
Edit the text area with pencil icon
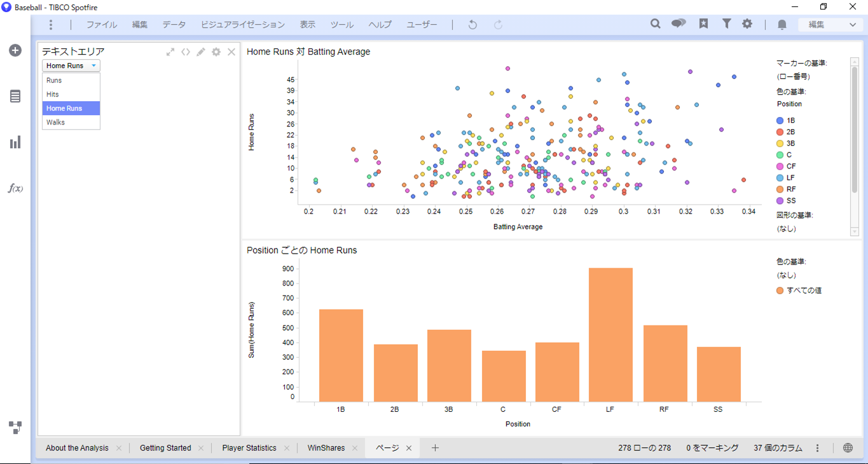coord(201,52)
